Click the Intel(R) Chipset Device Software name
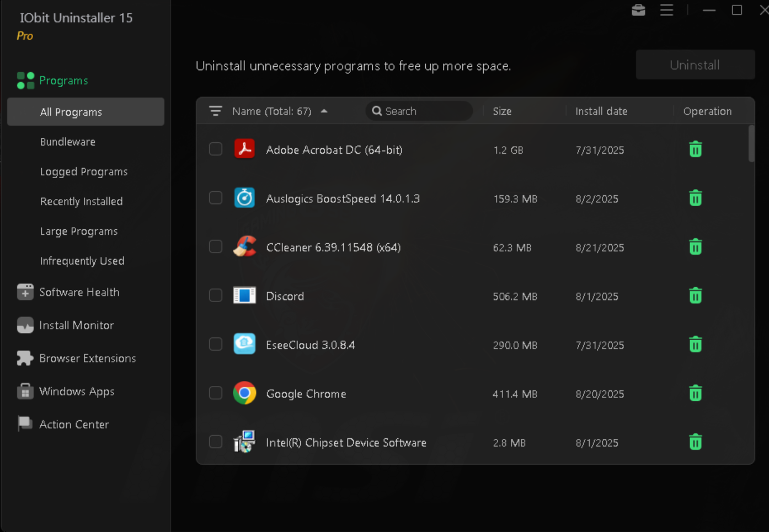The height and width of the screenshot is (532, 769). point(346,443)
